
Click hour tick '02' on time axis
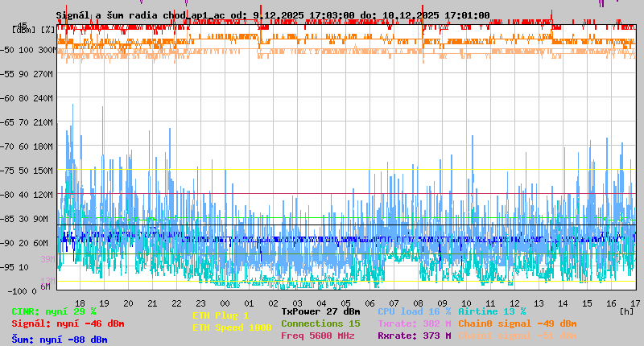[x=274, y=303]
